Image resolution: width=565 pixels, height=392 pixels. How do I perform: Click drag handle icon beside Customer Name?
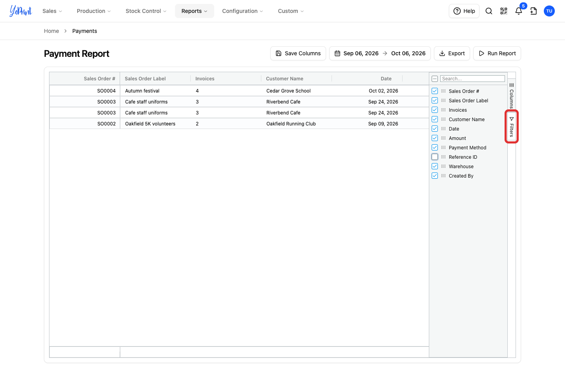[443, 119]
